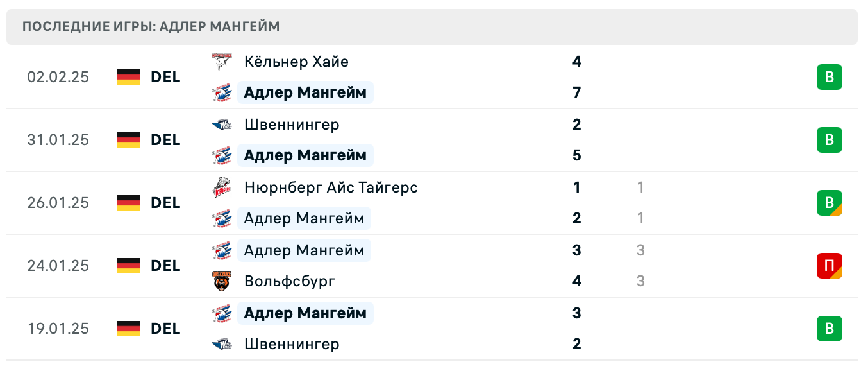Click the Вольфсбург team logo
The width and height of the screenshot is (868, 371).
pos(221,281)
